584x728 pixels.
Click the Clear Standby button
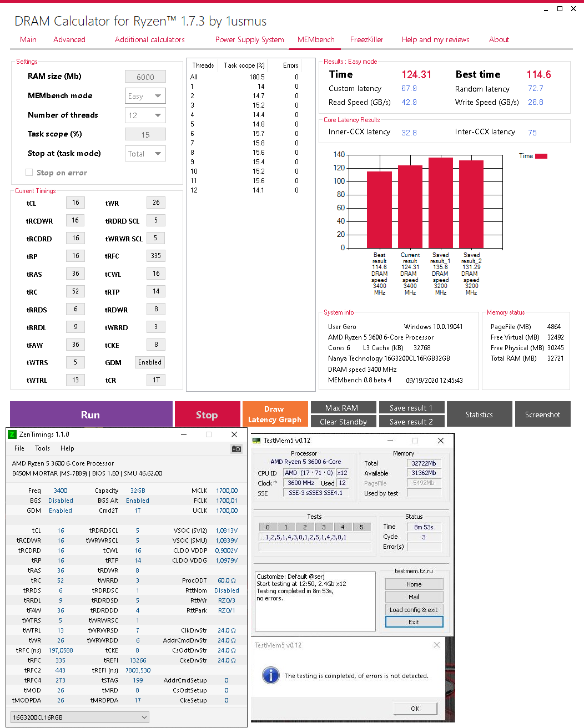click(x=344, y=422)
